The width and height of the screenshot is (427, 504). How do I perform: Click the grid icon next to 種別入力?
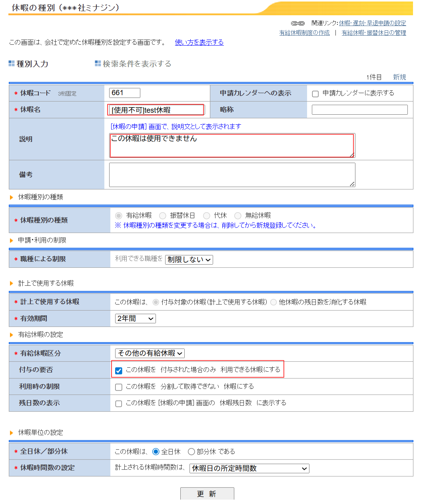(12, 64)
